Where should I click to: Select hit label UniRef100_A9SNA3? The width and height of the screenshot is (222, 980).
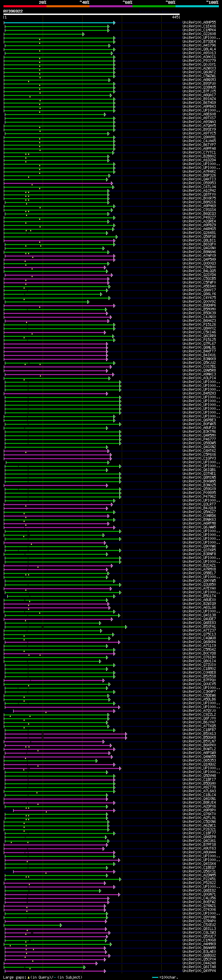pyautogui.click(x=199, y=122)
